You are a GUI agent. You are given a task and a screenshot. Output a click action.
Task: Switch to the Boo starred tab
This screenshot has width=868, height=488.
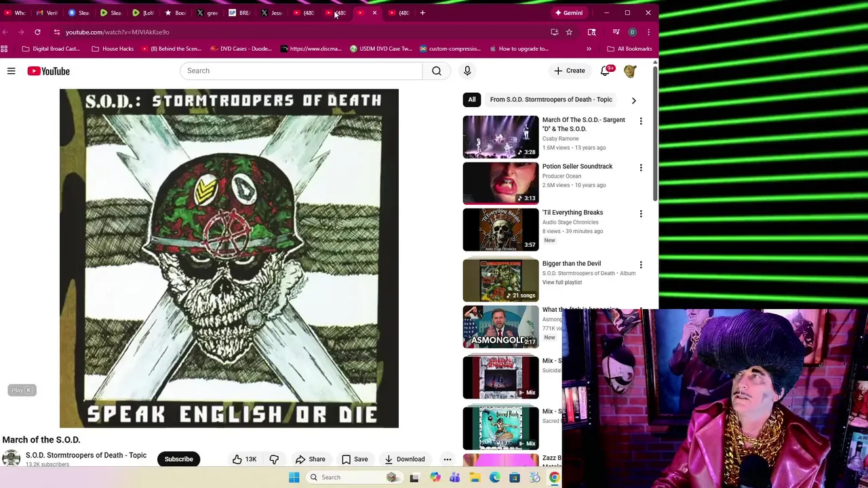(x=175, y=13)
